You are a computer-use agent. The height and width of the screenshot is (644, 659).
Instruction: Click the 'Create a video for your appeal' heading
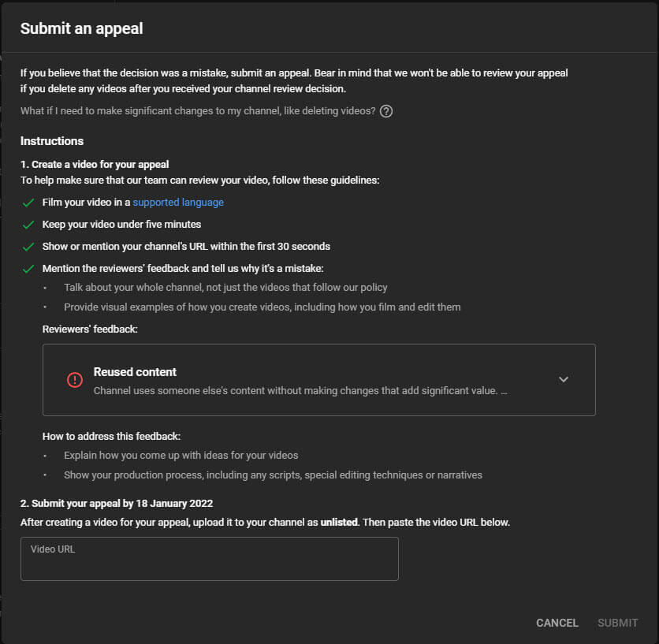pos(95,165)
